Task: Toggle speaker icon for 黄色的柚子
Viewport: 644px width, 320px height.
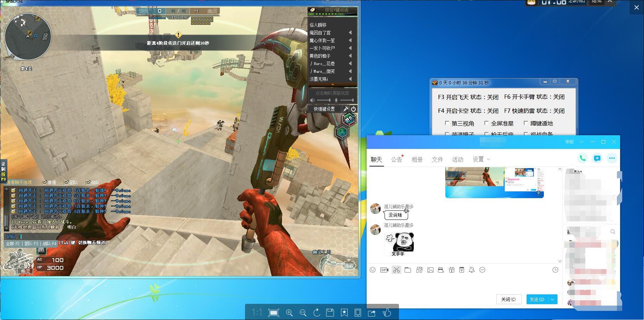Action: pyautogui.click(x=350, y=56)
